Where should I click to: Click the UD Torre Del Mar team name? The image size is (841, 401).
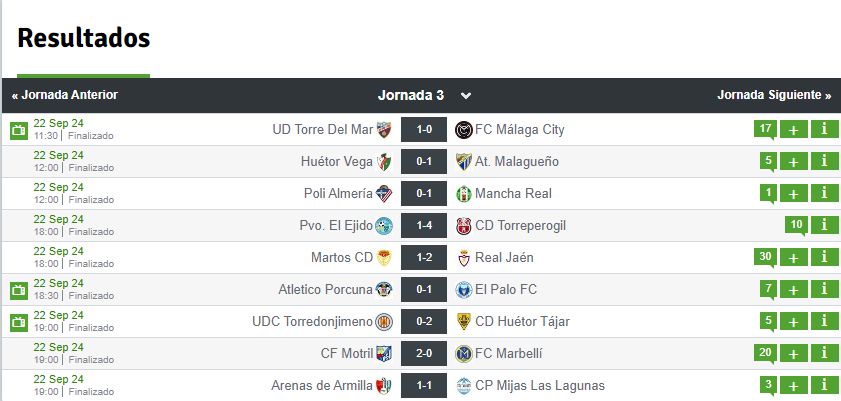[x=322, y=130]
